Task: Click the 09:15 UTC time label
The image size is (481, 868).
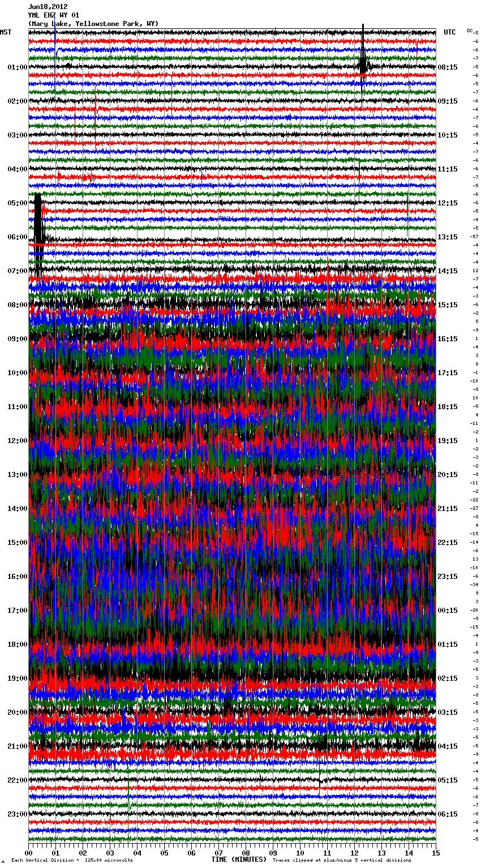Action: pyautogui.click(x=448, y=101)
